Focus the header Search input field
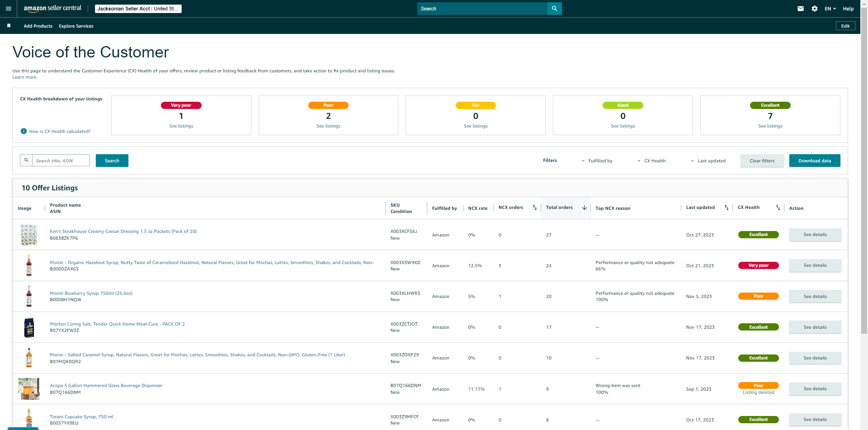Screen dimensions: 868x430 click(x=482, y=9)
